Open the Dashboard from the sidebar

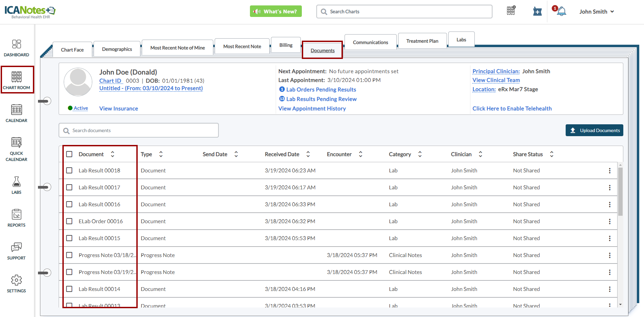[16, 48]
